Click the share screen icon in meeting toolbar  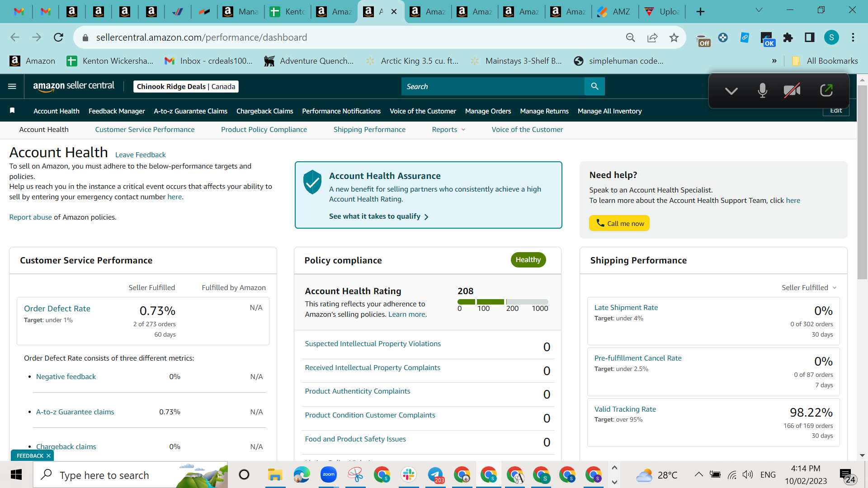(x=826, y=90)
